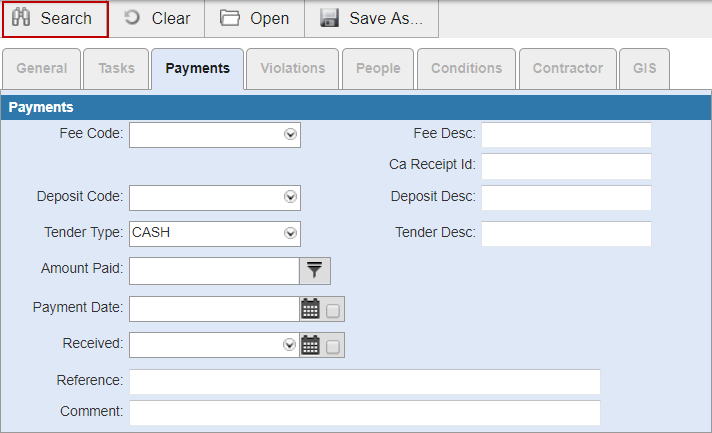The width and height of the screenshot is (712, 433).
Task: Expand the Tender Type dropdown
Action: tap(290, 233)
